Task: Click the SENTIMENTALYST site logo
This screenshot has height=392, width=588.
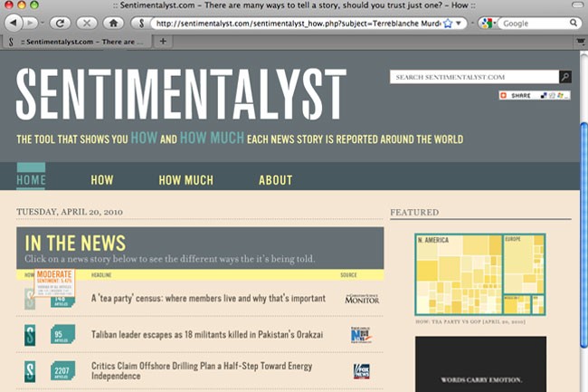Action: tap(181, 94)
